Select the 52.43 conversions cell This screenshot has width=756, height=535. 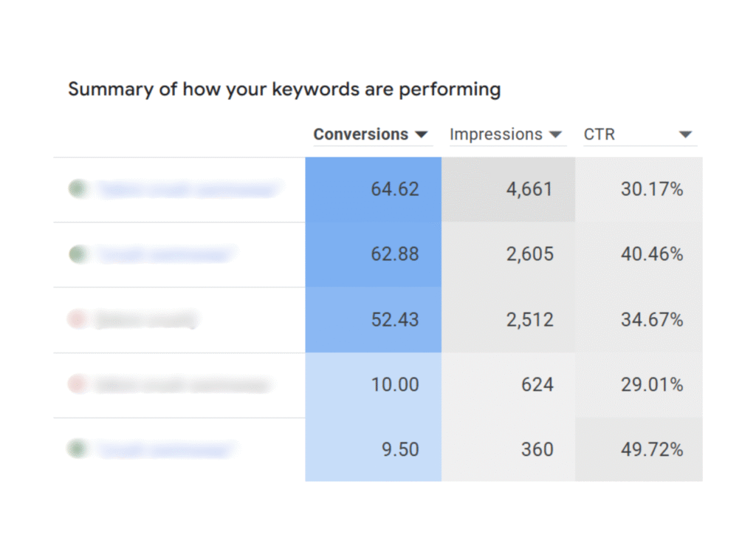[x=374, y=320]
